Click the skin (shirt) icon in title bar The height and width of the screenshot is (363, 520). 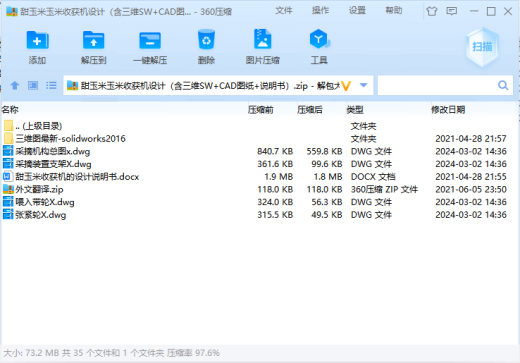click(432, 11)
